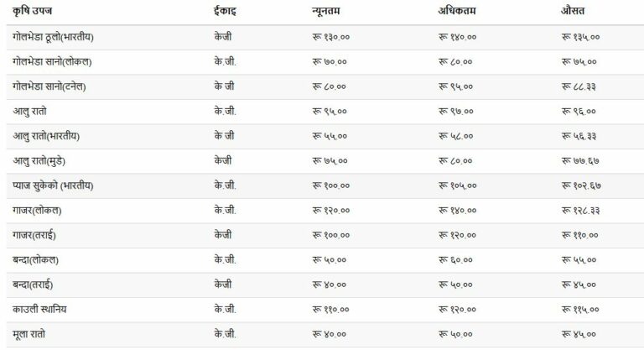Select the काउली स्थानिय product cell
This screenshot has width=644, height=350.
[39, 309]
